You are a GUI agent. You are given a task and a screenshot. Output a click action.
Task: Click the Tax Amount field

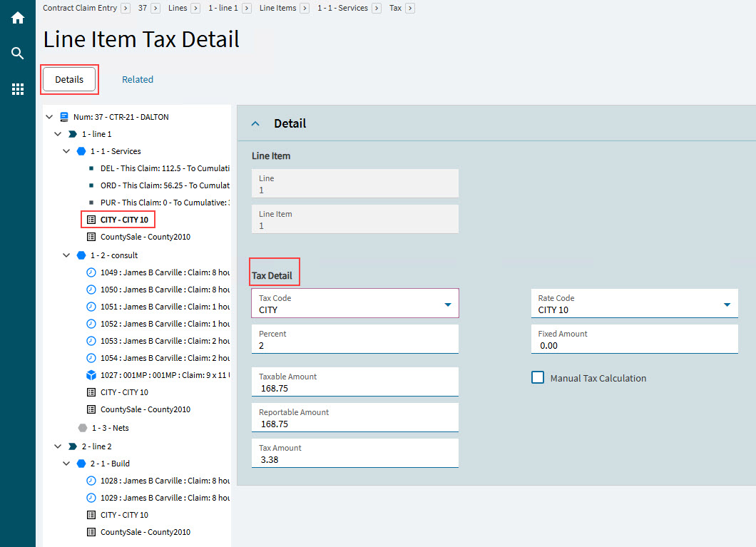pyautogui.click(x=355, y=454)
